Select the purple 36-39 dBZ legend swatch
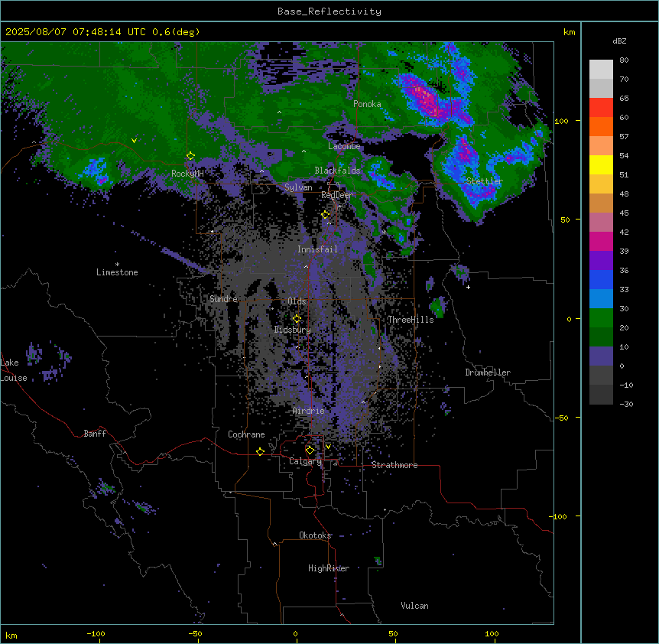Viewport: 659px width, 644px height. pos(601,261)
